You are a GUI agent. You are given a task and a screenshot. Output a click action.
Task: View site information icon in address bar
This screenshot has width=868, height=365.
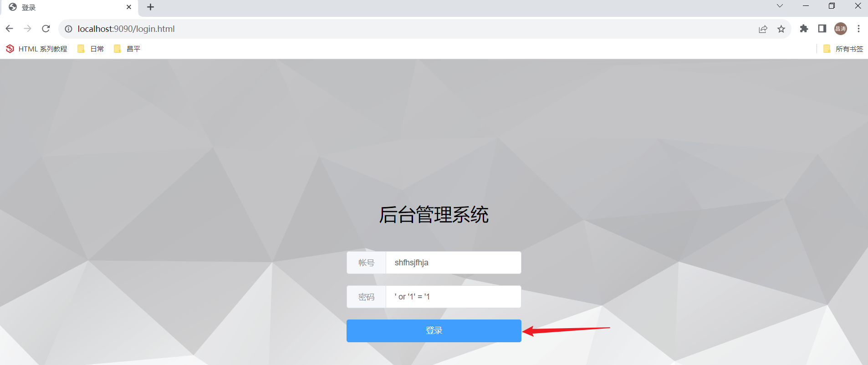click(x=68, y=29)
